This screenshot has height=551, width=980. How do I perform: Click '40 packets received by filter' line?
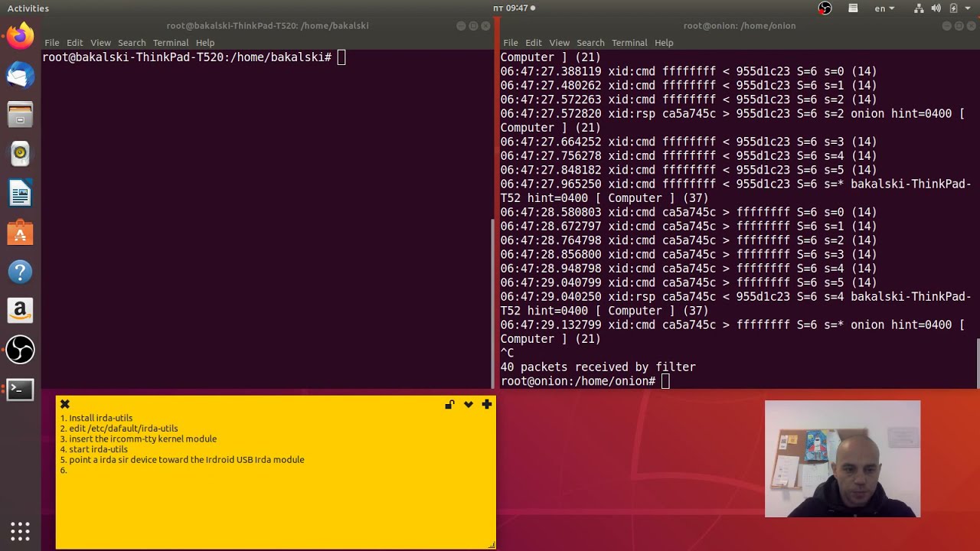tap(598, 367)
